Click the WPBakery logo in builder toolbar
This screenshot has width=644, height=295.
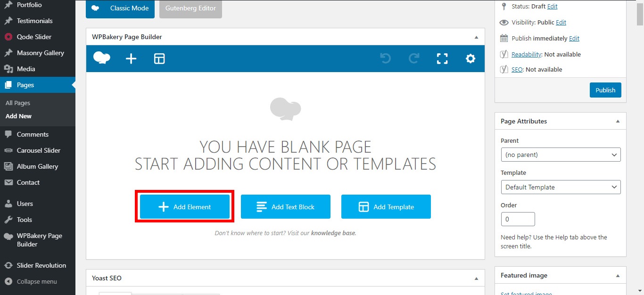pyautogui.click(x=102, y=58)
